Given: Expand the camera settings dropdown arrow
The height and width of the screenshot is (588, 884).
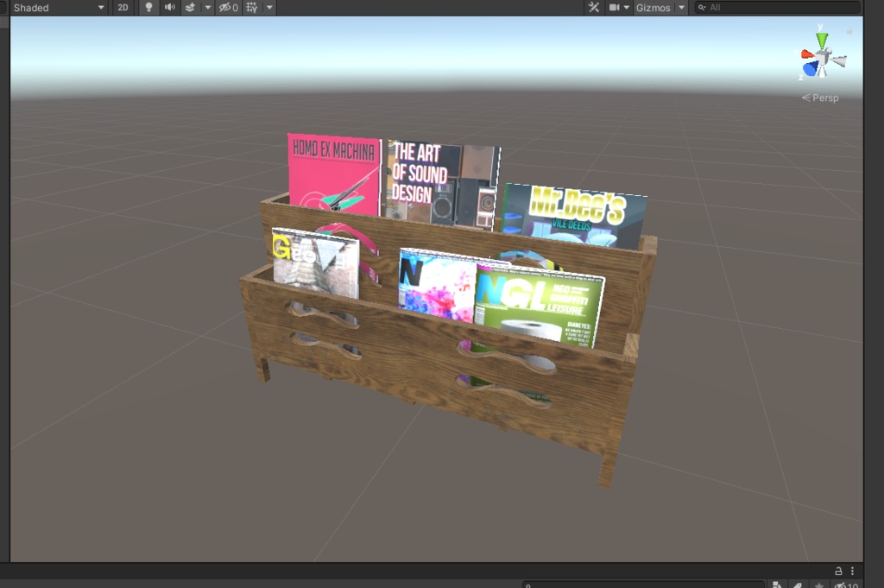Looking at the screenshot, I should click(628, 8).
